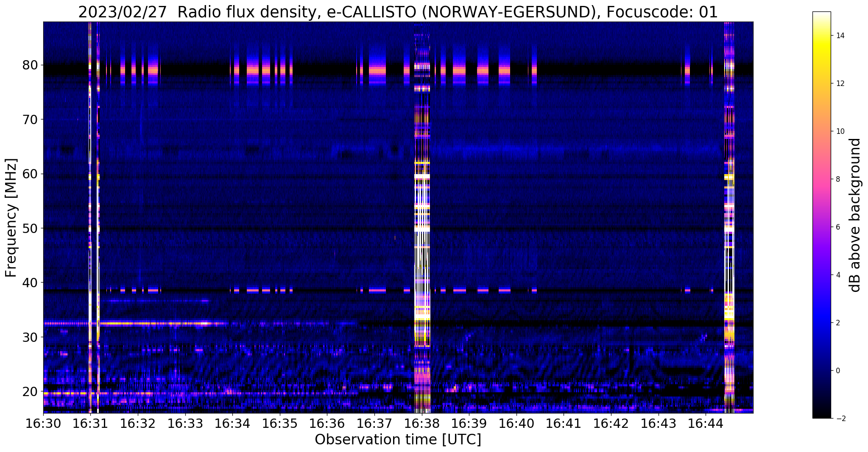868x452 pixels.
Task: Click the bright burst column near 16:44:30
Action: point(729,217)
